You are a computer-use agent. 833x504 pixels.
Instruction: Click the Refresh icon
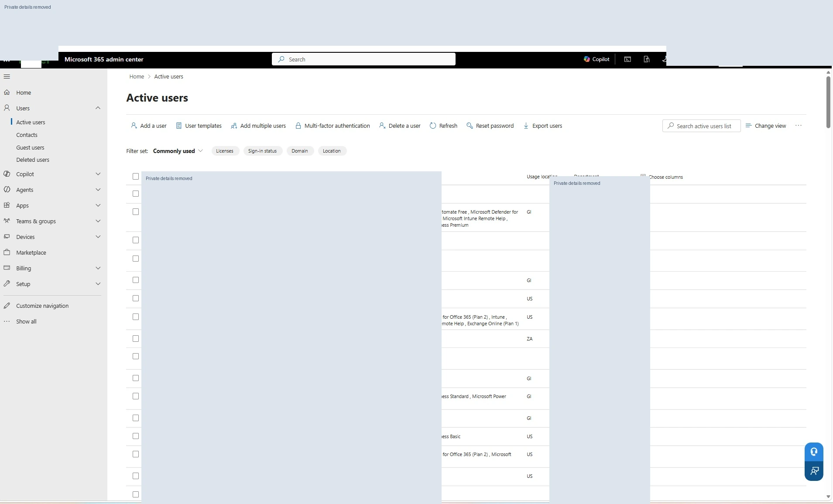point(433,126)
